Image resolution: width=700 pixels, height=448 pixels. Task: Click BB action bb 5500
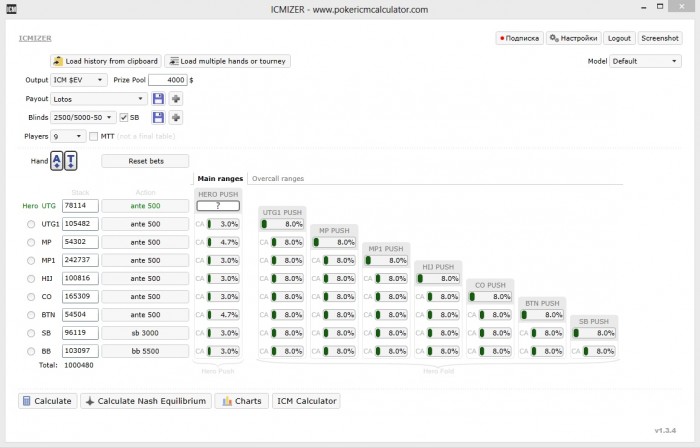tap(145, 351)
